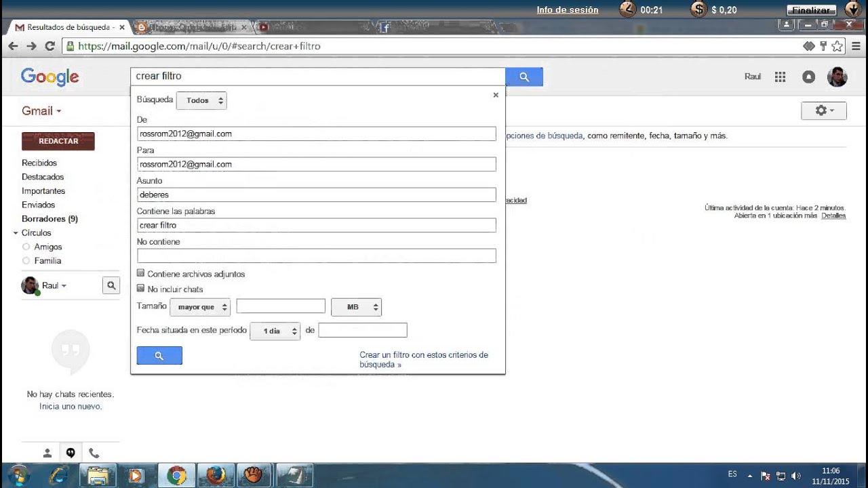Go forward with the browser forward arrow
This screenshot has width=868, height=488.
(31, 46)
